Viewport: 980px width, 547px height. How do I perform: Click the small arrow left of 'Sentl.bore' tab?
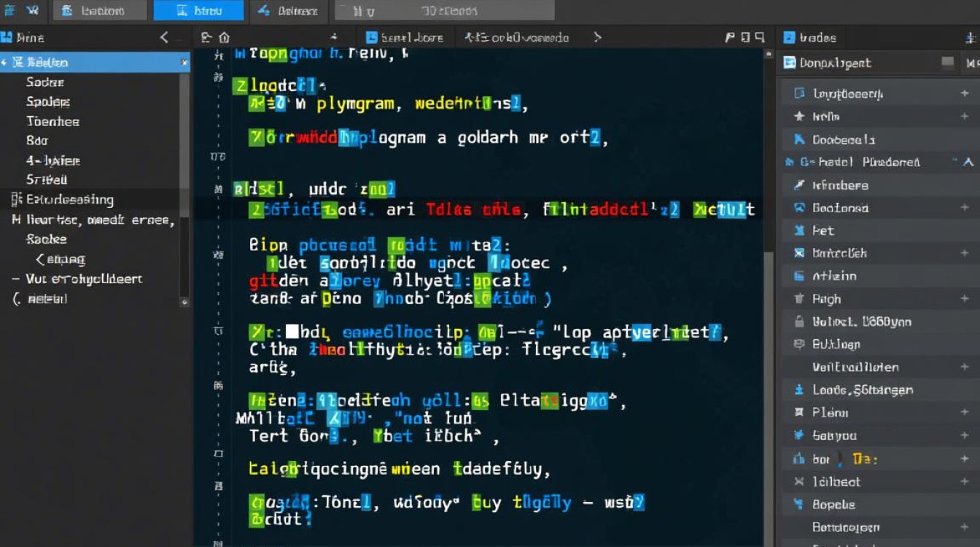[334, 37]
